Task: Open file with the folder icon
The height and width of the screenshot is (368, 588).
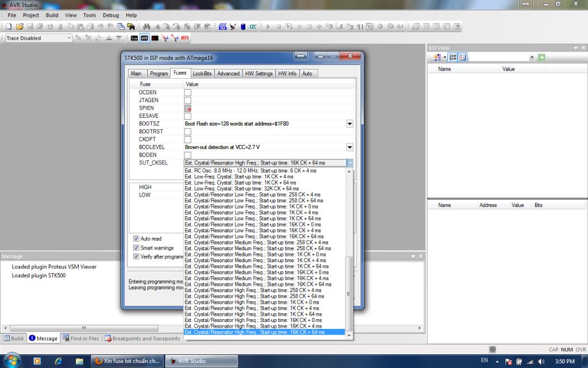Action: pos(20,26)
